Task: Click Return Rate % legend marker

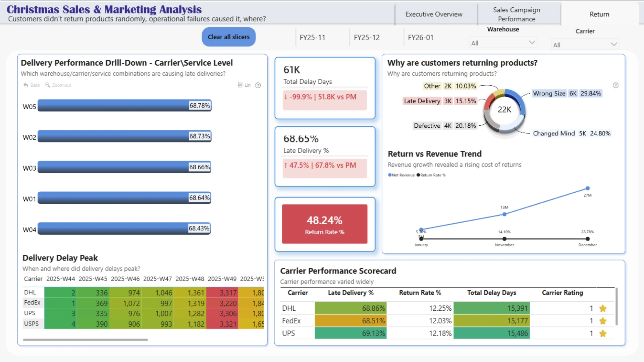Action: [x=418, y=175]
